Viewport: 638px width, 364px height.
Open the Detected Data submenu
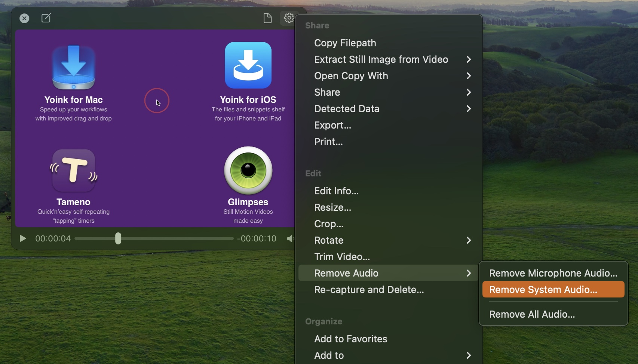[x=389, y=109]
